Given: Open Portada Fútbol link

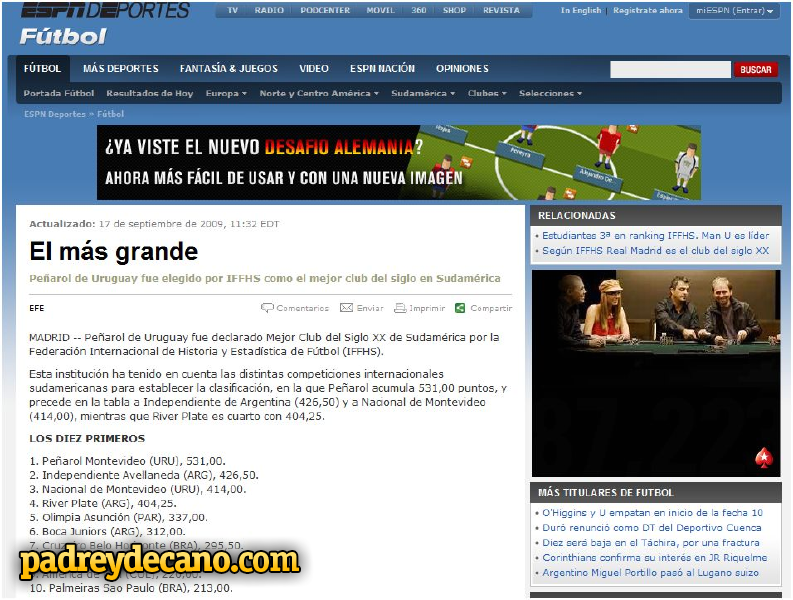Looking at the screenshot, I should (59, 93).
